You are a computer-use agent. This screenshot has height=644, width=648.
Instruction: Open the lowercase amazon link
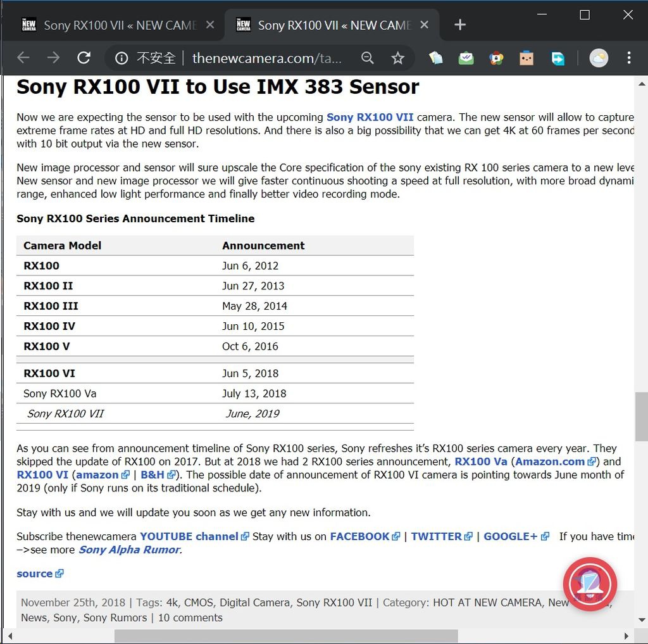103,475
